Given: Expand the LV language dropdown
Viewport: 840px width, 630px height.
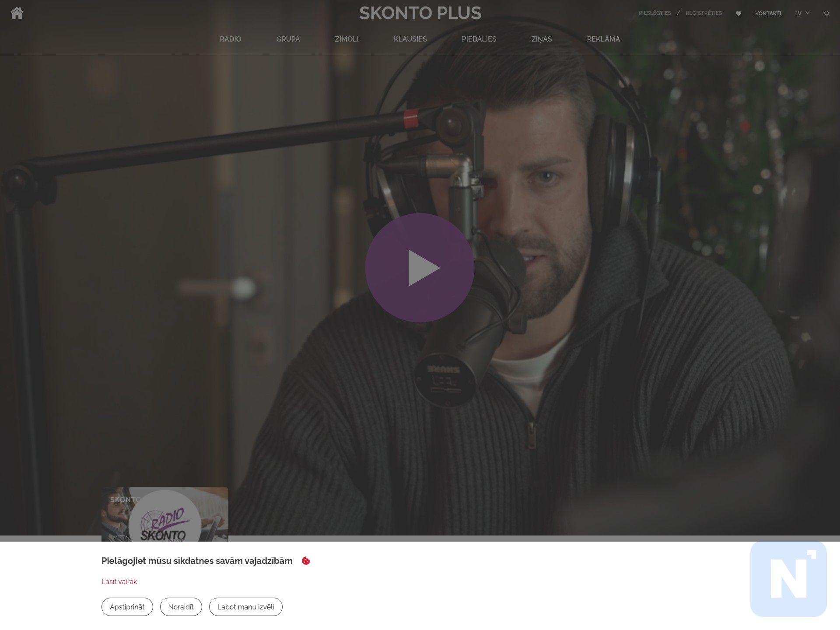Looking at the screenshot, I should point(802,13).
